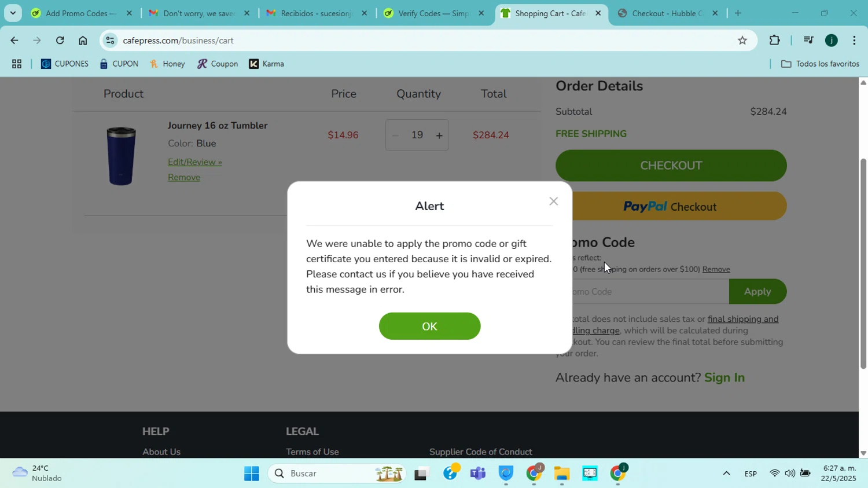Close the Shopping Cart tab
This screenshot has height=488, width=868.
pyautogui.click(x=598, y=13)
